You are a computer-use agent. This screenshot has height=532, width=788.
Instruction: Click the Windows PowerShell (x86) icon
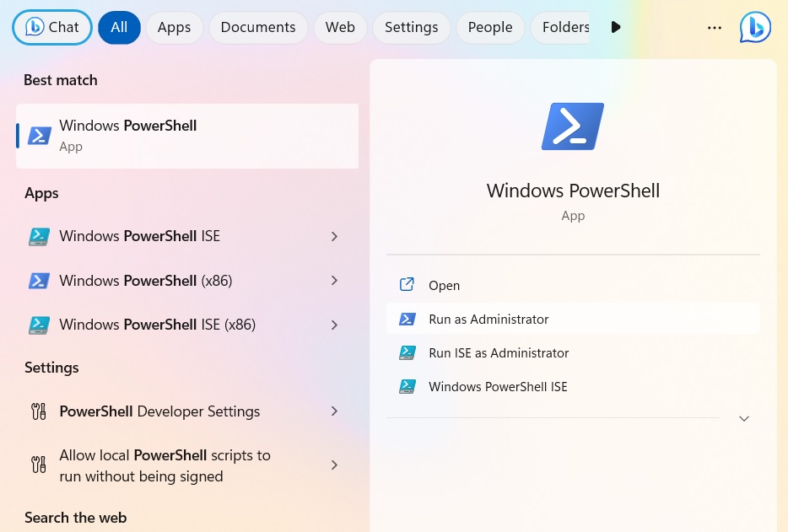39,280
